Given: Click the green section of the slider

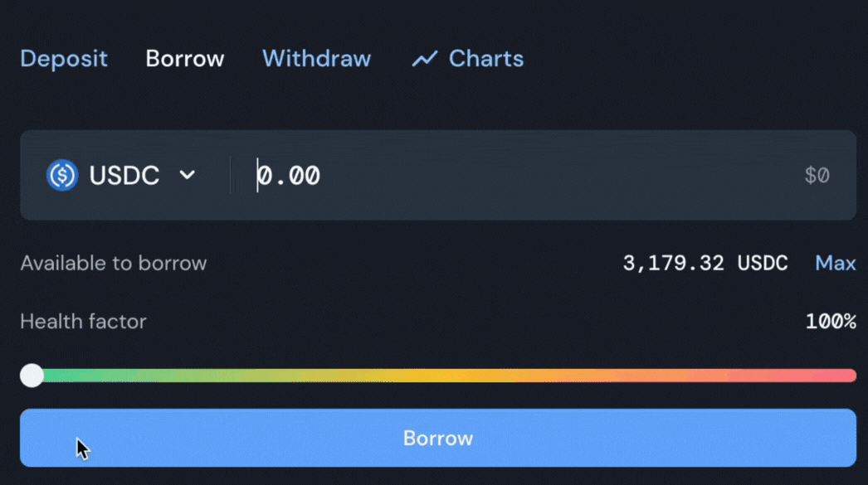Looking at the screenshot, I should 110,376.
